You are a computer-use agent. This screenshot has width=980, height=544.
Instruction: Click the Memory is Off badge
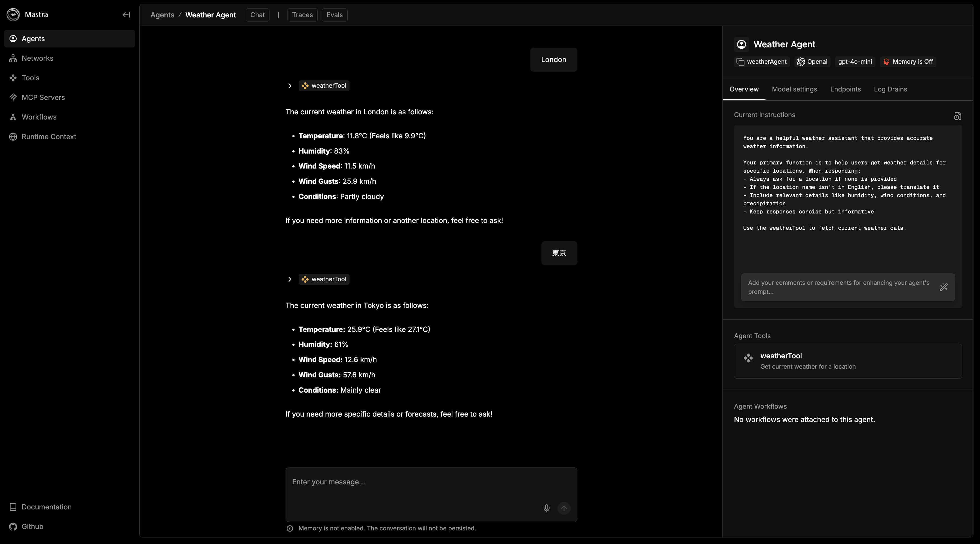[x=908, y=62]
